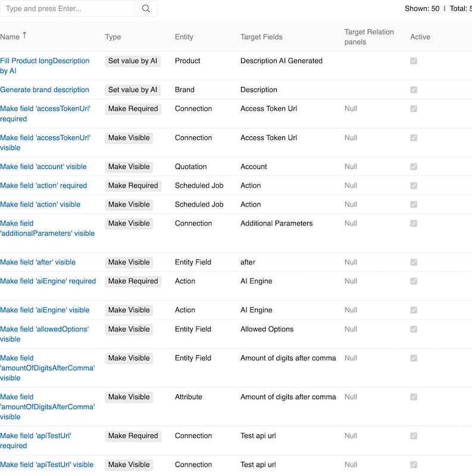Screen dimensions: 472x476
Task: Sort by Type column header
Action: tap(113, 37)
